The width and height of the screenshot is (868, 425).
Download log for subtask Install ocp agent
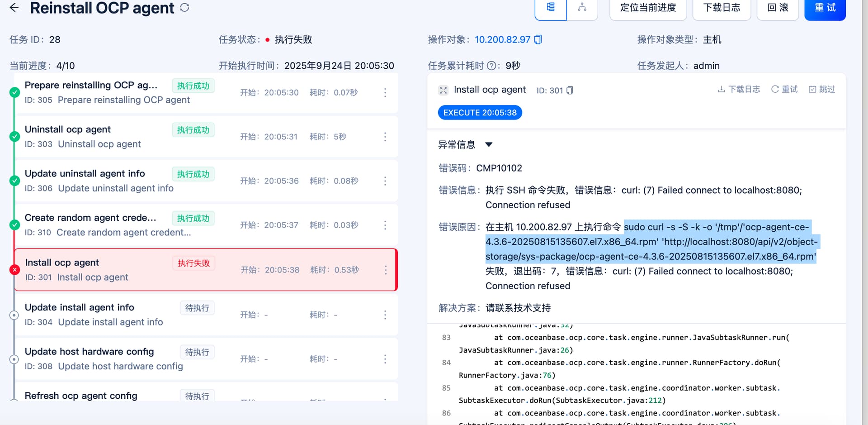[739, 90]
